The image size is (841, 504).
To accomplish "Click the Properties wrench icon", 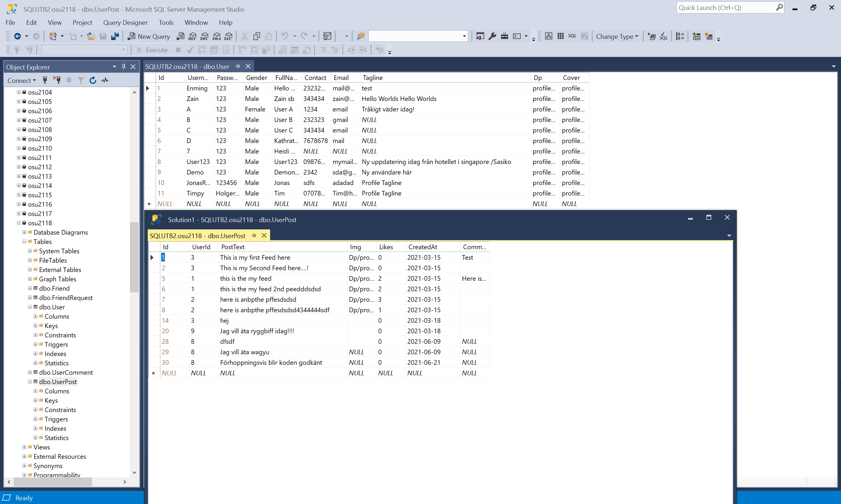I will (492, 36).
